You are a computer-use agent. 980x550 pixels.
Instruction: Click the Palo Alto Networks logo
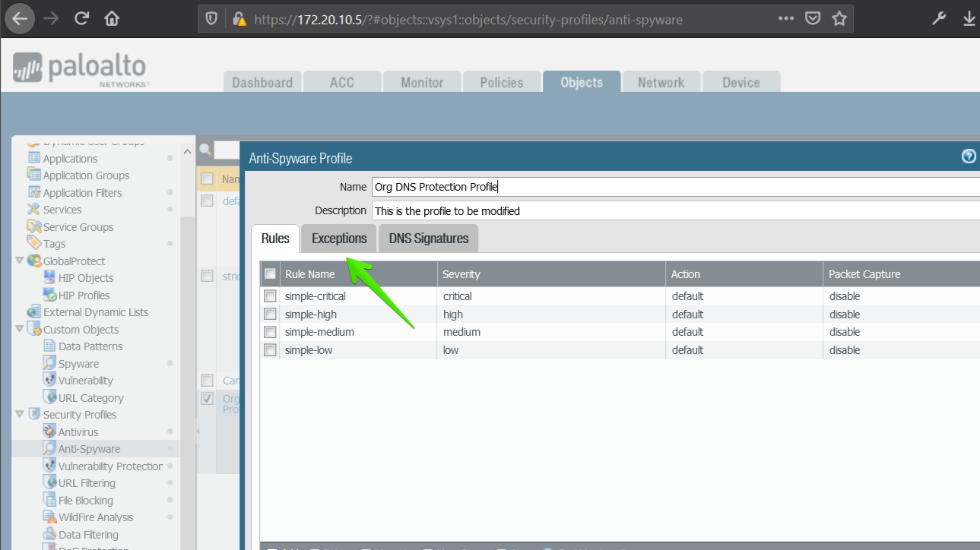pos(79,70)
